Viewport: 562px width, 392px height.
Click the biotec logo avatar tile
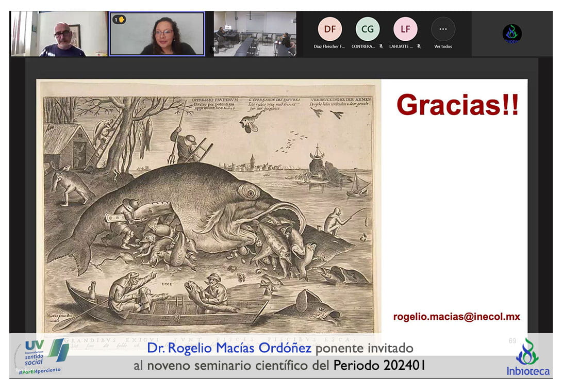(511, 34)
